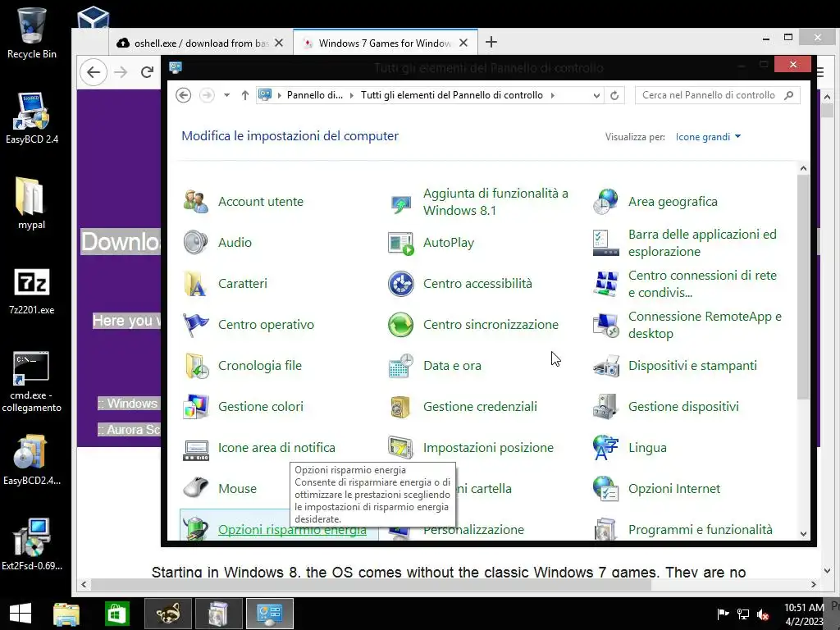Open raccoon browser taskbar icon
This screenshot has height=630, width=840.
(x=168, y=614)
